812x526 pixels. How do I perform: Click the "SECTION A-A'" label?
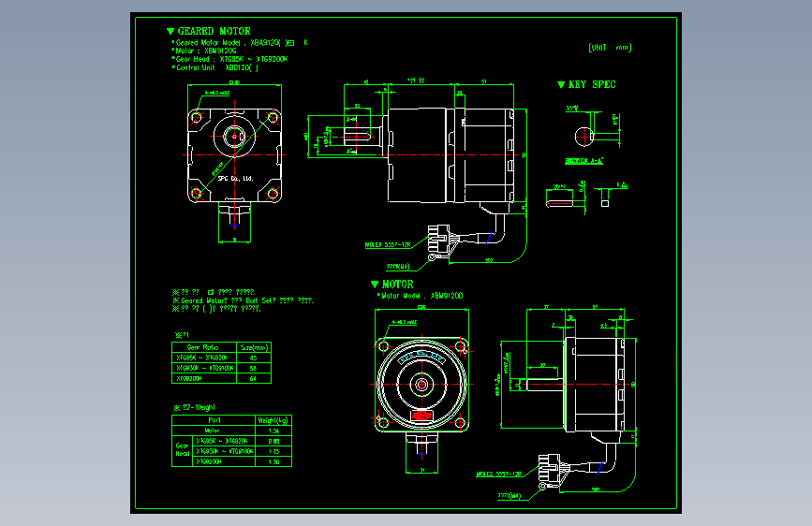tap(583, 161)
